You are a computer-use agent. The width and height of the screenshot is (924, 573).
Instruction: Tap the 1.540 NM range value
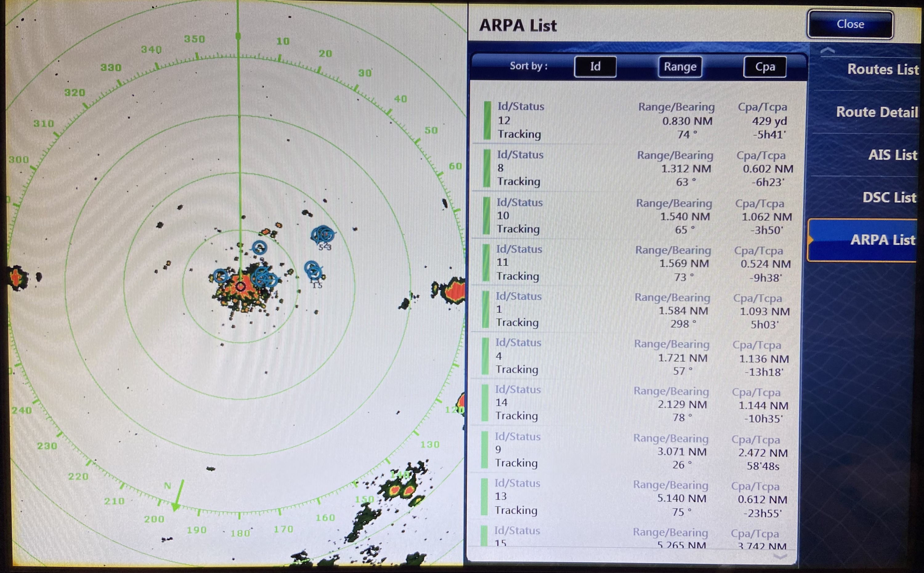tap(685, 216)
